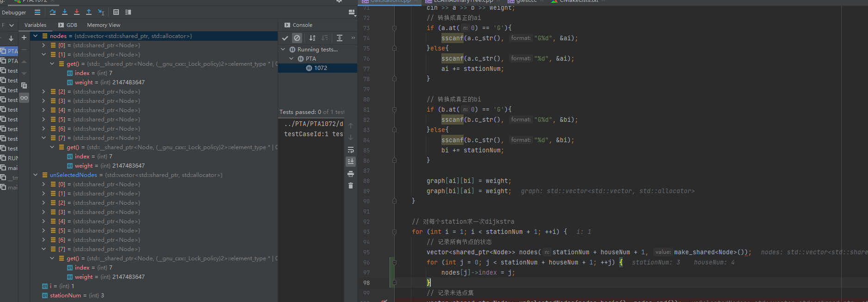The height and width of the screenshot is (302, 868).
Task: Expand nodes [0] shared_ptr entry
Action: (x=43, y=45)
